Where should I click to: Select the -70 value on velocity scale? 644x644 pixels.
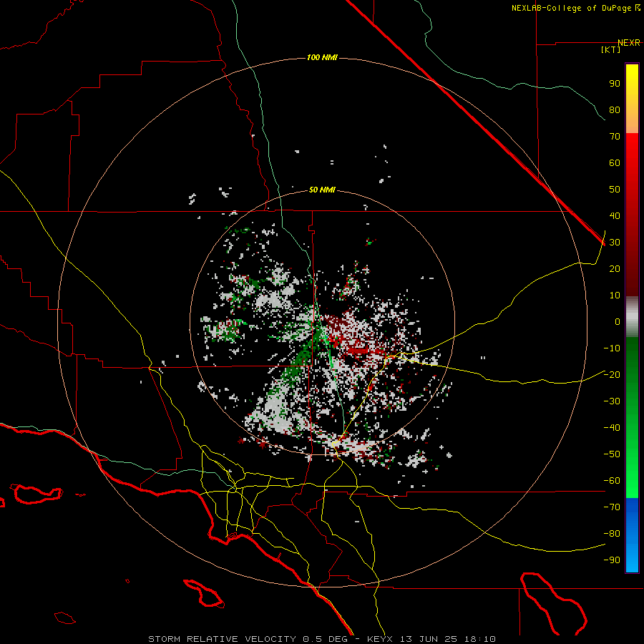pos(612,507)
